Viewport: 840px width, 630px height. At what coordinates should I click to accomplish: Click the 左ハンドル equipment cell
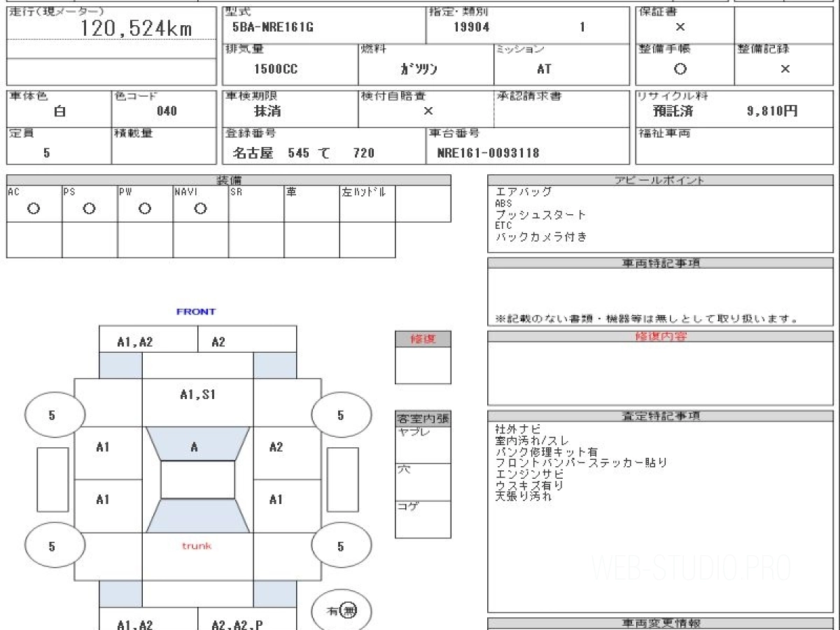(367, 204)
